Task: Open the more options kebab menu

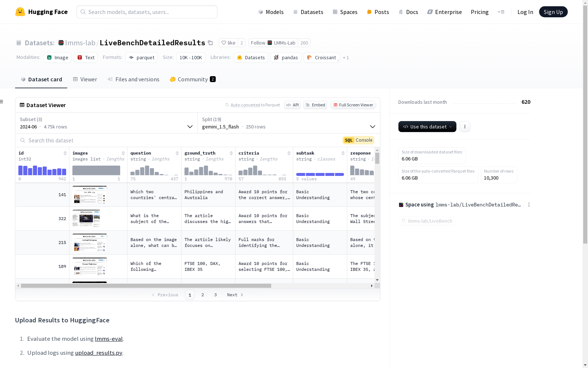Action: (465, 127)
